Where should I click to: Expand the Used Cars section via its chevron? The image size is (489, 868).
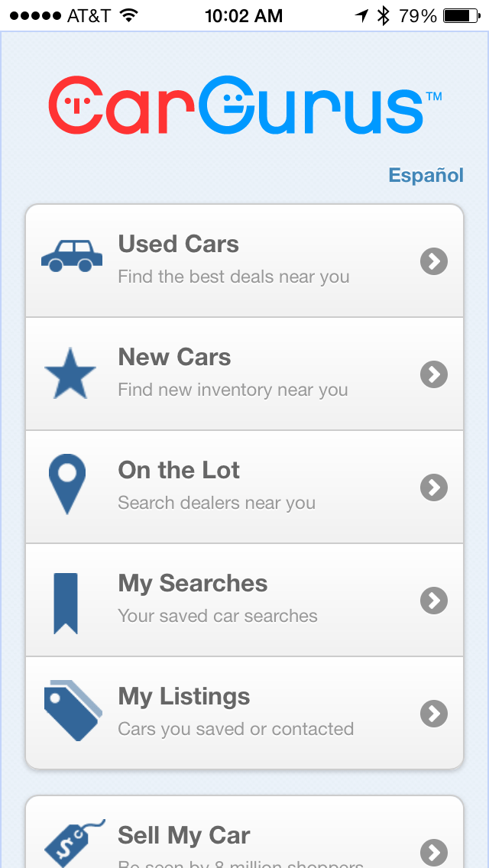(433, 261)
